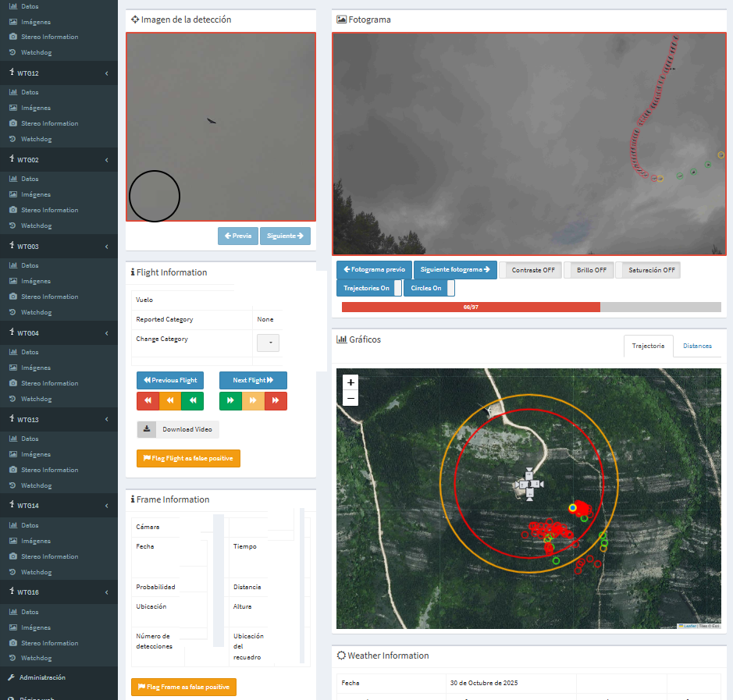
Task: Click the green double-right forward flight button
Action: [230, 401]
